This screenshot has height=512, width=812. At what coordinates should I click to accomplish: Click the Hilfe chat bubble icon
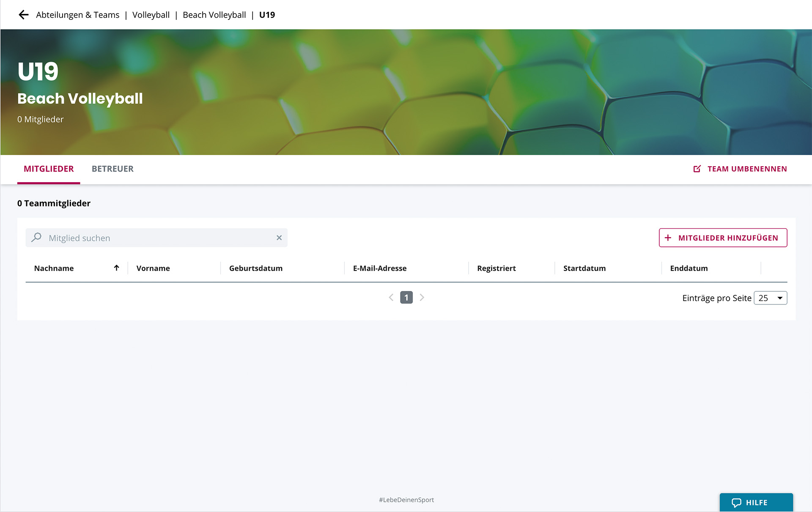click(x=736, y=503)
